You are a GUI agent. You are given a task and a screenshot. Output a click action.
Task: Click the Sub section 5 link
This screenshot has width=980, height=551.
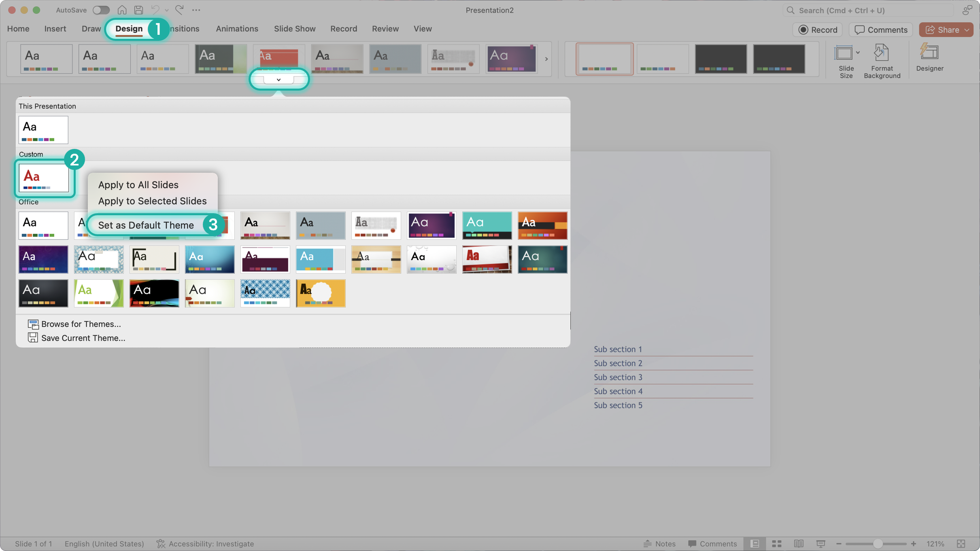[x=618, y=405]
